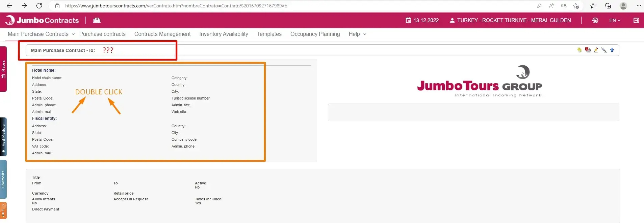The height and width of the screenshot is (223, 644).
Task: Open the Purchase contracts menu item
Action: (102, 34)
